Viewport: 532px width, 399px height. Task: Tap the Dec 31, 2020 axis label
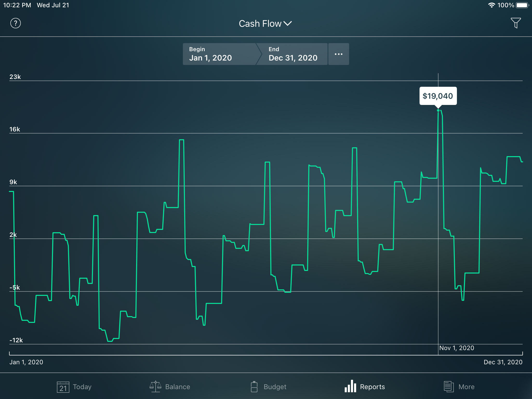503,362
